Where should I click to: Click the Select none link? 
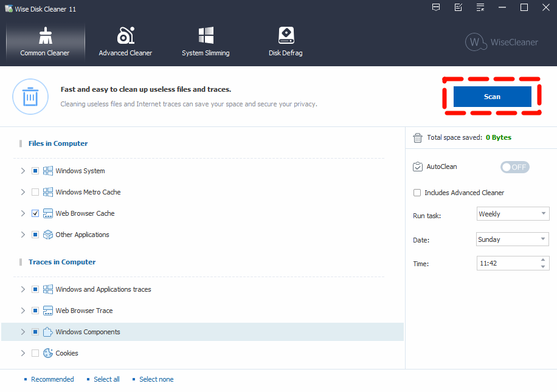pyautogui.click(x=156, y=379)
